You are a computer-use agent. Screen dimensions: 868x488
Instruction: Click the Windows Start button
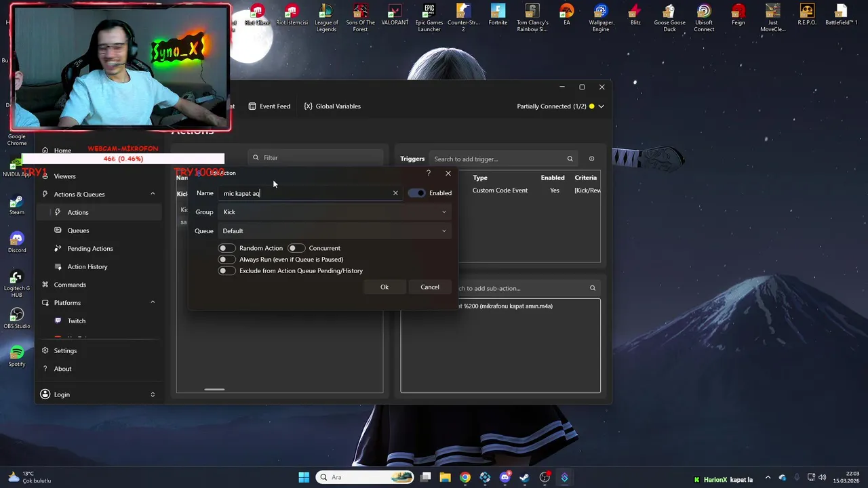pyautogui.click(x=304, y=477)
